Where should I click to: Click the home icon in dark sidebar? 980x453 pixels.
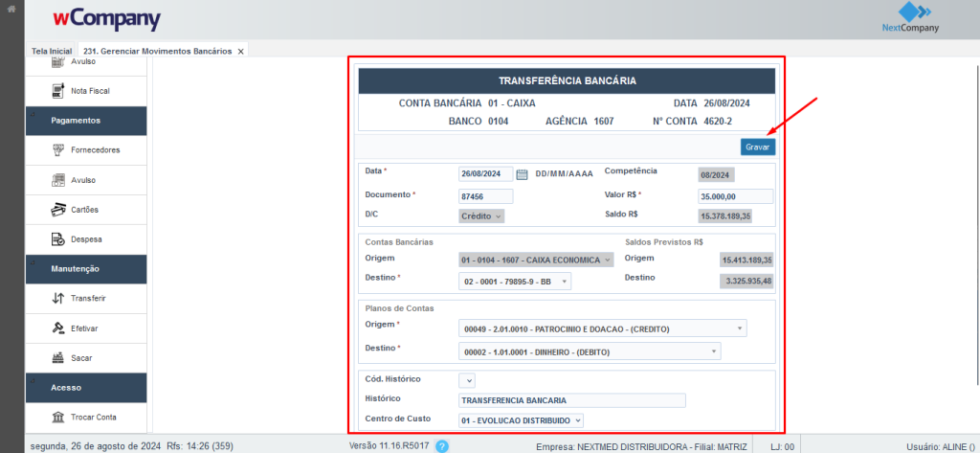(x=11, y=9)
